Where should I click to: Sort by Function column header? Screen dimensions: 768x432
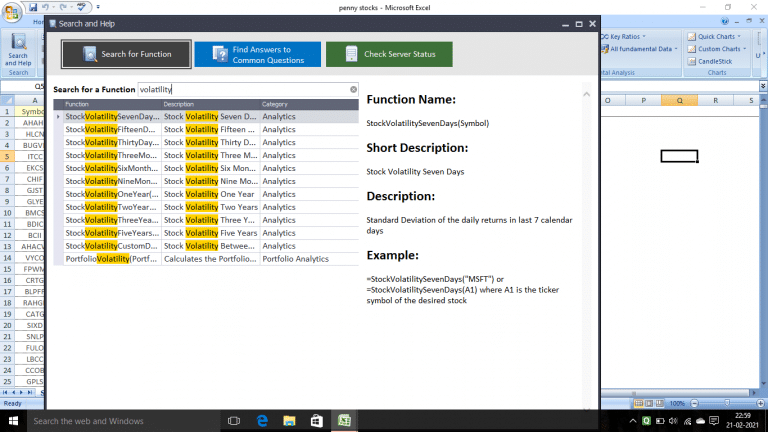[113, 104]
